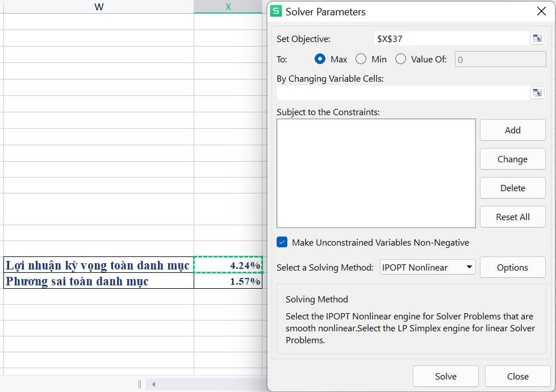
Task: Choose the Value Of radio option
Action: [x=401, y=59]
